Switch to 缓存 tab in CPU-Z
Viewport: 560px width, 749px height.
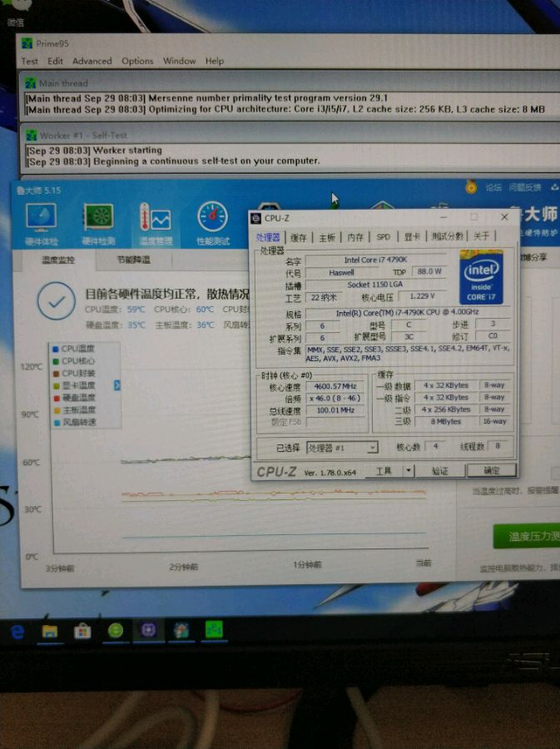click(x=299, y=237)
